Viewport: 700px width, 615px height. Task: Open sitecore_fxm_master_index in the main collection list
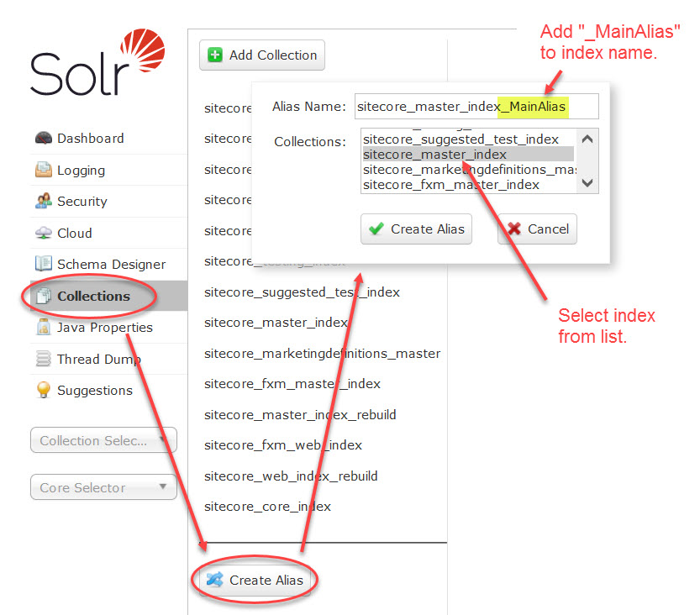coord(292,384)
